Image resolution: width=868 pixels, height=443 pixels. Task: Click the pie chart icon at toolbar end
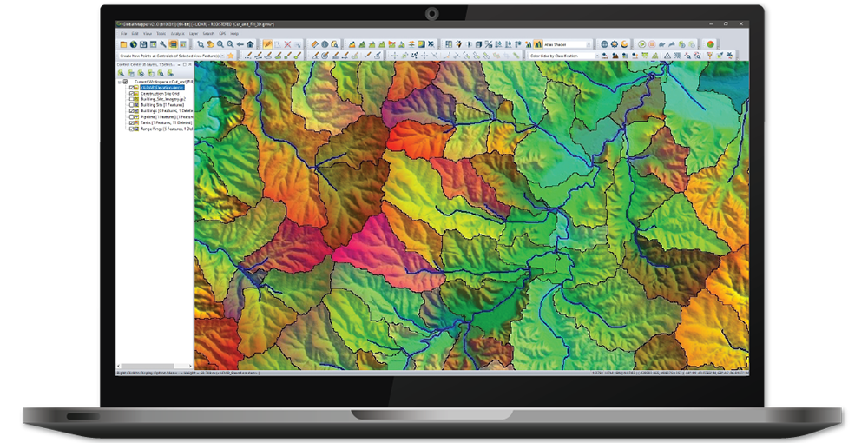coord(710,44)
